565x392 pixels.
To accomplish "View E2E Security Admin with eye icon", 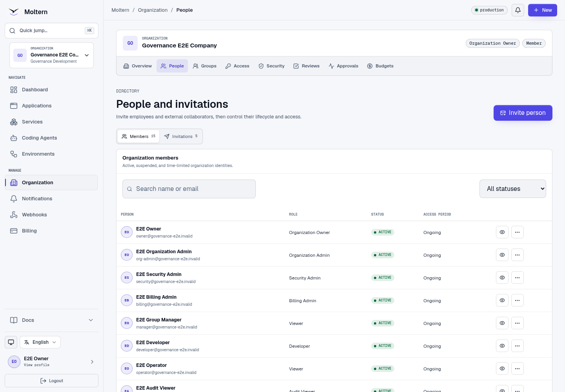I will click(502, 278).
